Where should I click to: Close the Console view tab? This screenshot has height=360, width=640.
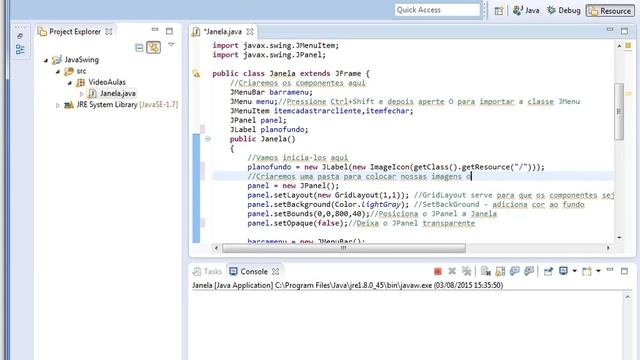pos(276,271)
